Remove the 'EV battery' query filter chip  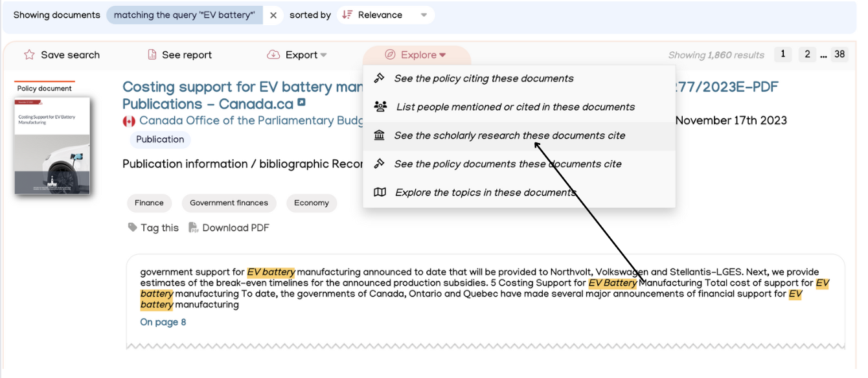tap(273, 14)
